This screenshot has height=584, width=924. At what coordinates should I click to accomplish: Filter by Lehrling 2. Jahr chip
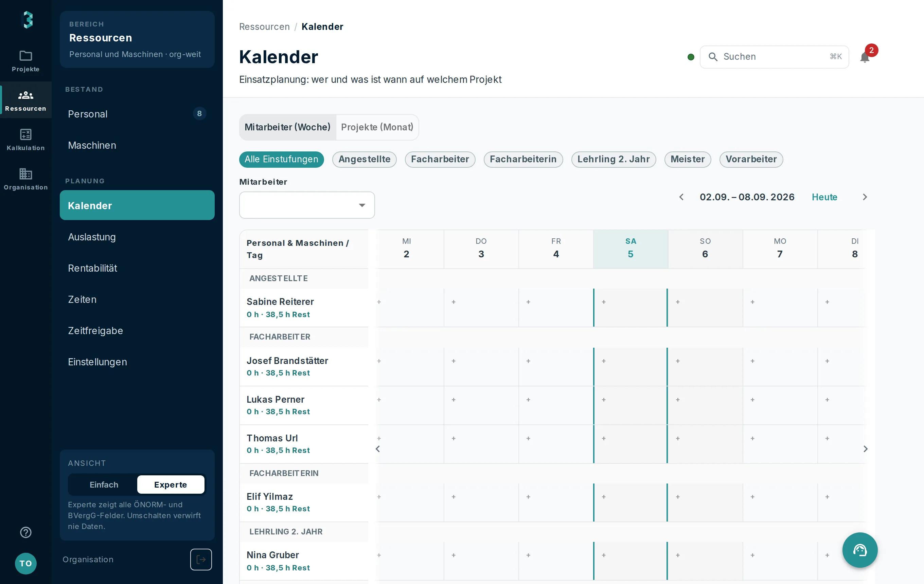(613, 160)
